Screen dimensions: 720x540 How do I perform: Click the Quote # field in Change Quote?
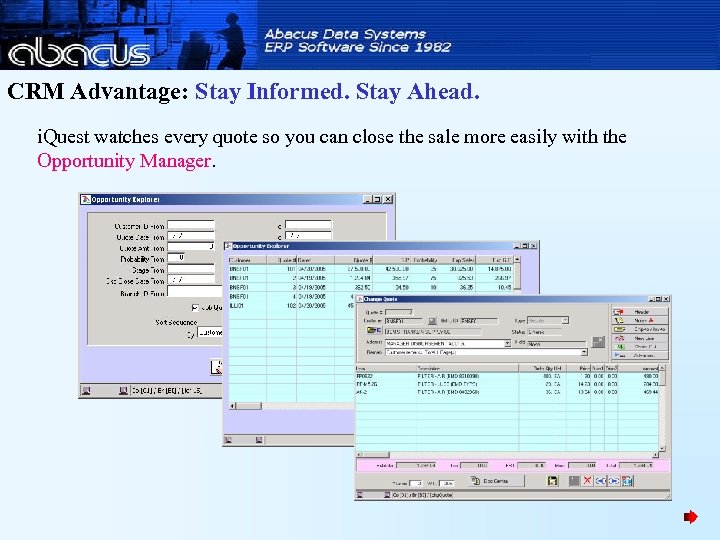pos(399,312)
